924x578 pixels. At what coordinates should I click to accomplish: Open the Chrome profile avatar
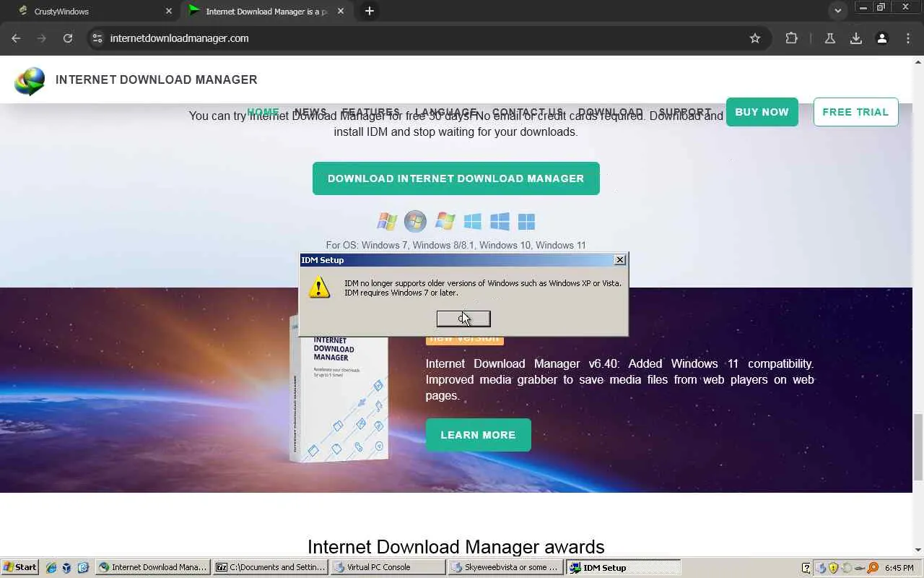882,38
